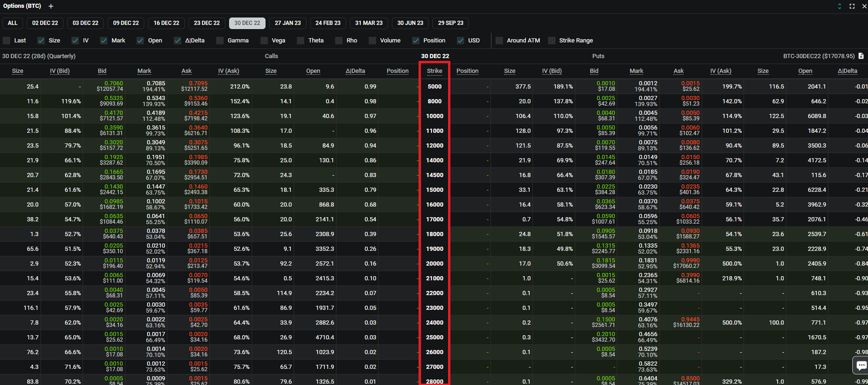This screenshot has width=868, height=385.
Task: Enable the Strike Range checkbox
Action: (552, 41)
